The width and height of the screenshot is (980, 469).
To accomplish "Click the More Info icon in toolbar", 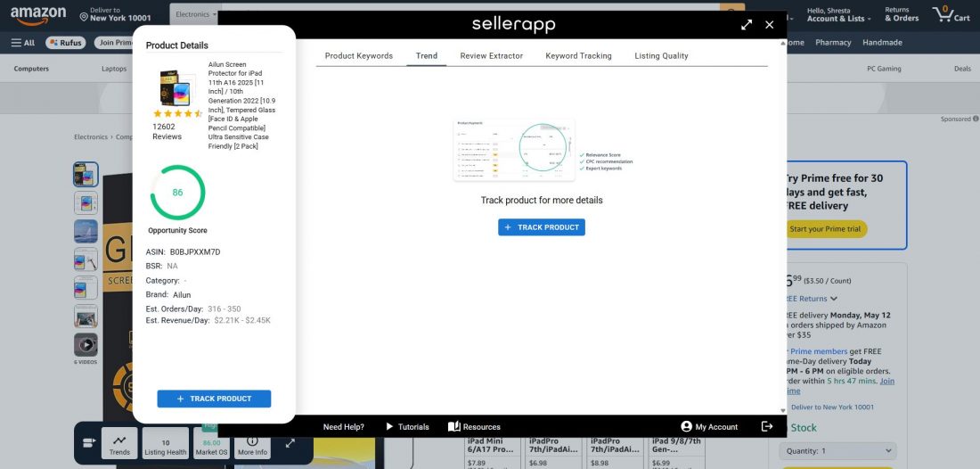I will click(x=252, y=441).
